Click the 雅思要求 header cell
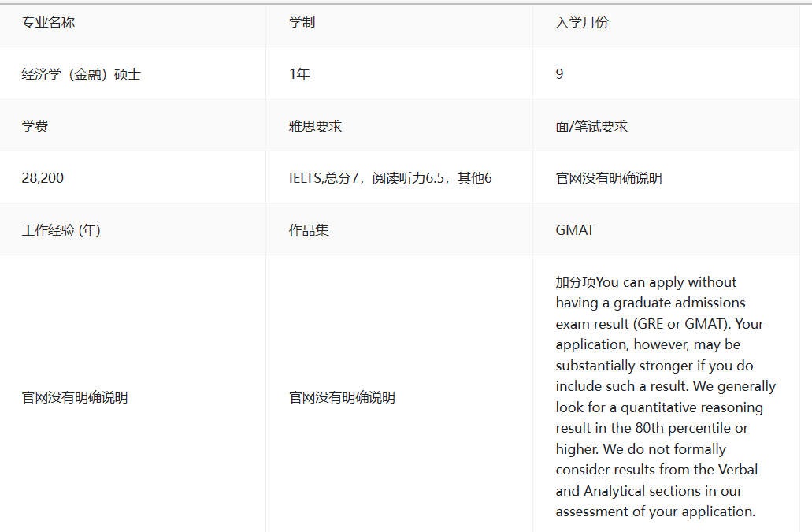 315,126
